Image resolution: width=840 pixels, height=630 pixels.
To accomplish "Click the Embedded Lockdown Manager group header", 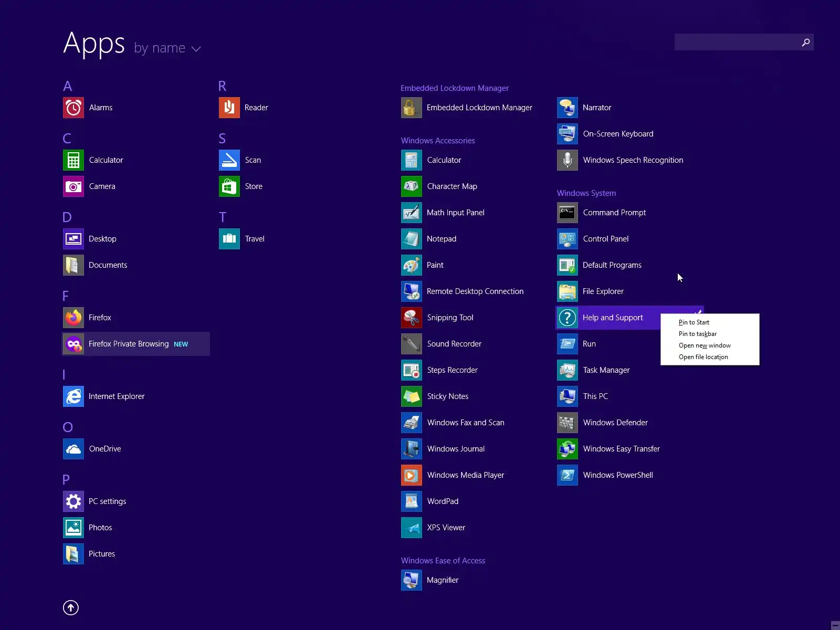I will click(x=455, y=88).
